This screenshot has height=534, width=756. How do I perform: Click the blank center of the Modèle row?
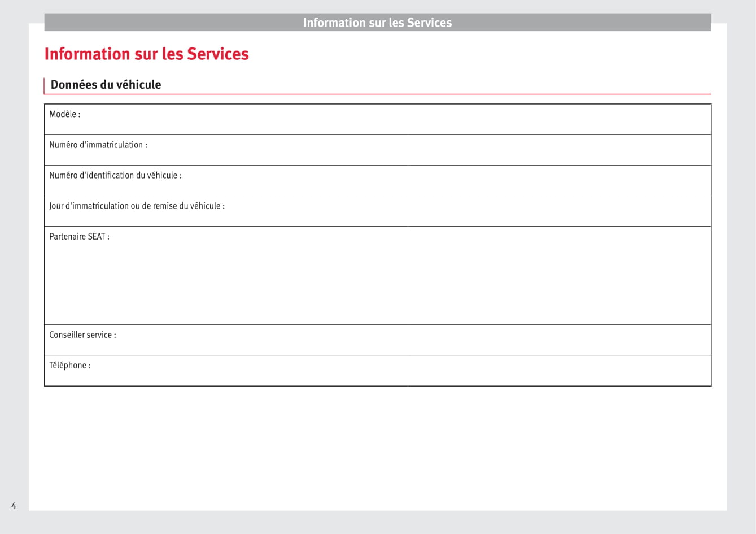[x=377, y=120]
